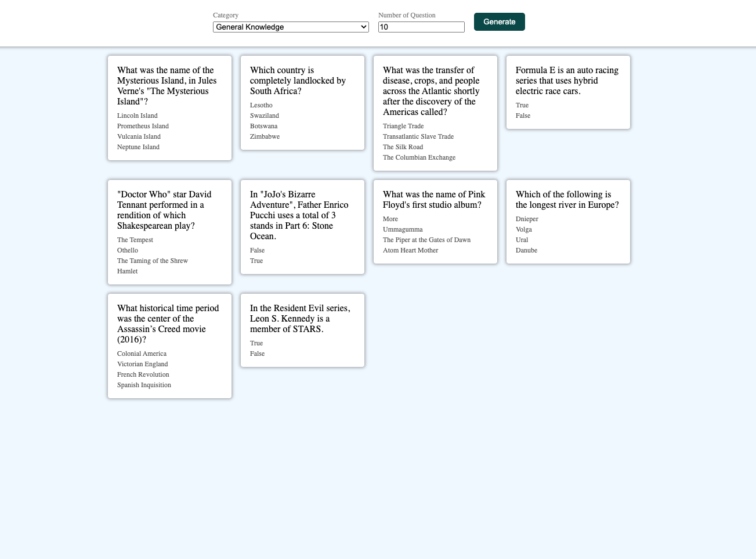The height and width of the screenshot is (559, 756).
Task: Select "Volga" as the longest river answer
Action: (x=524, y=229)
